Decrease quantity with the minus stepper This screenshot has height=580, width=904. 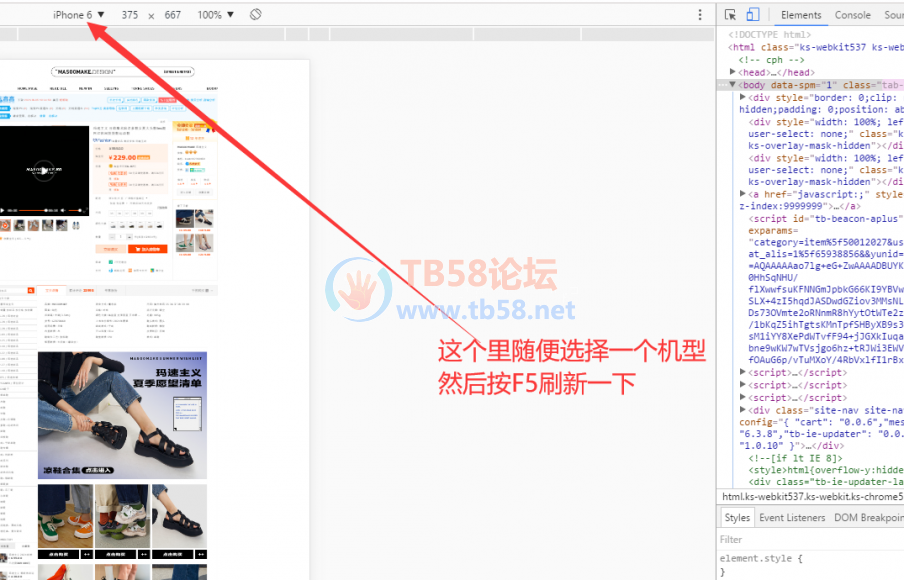pos(112,237)
